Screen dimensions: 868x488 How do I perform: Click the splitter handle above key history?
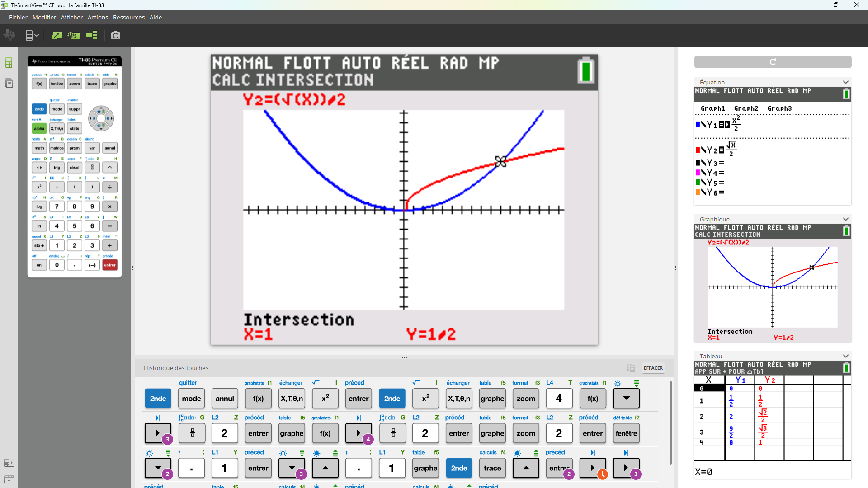point(405,357)
